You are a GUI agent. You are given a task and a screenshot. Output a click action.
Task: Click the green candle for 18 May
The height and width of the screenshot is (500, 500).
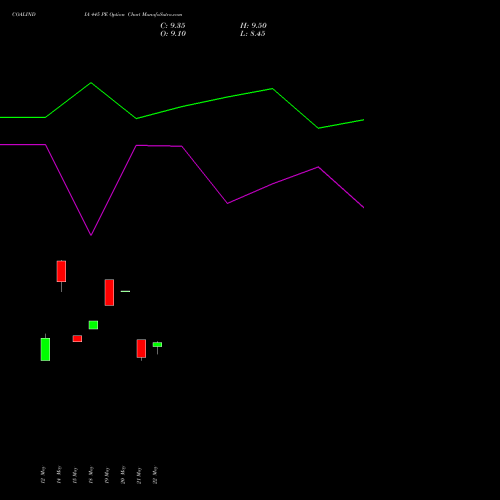93,325
